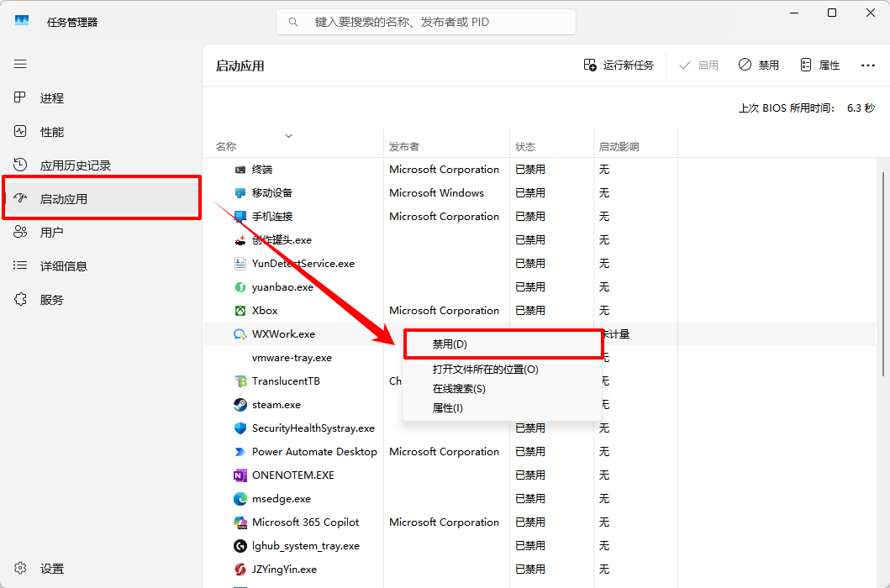Click the steam.exe icon in list
Image resolution: width=890 pixels, height=588 pixels.
tap(240, 405)
